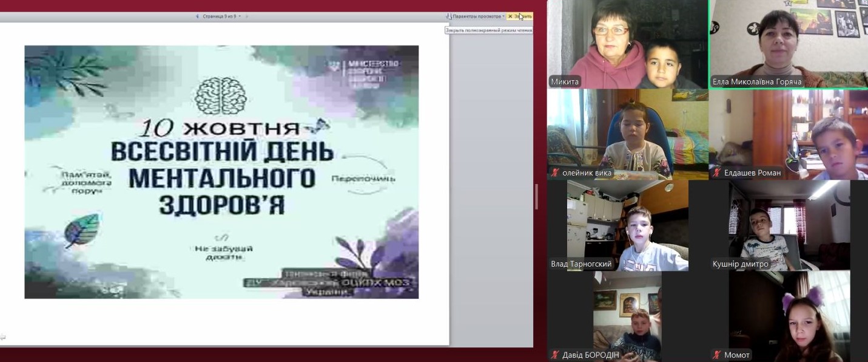
Task: Select Микита's video tile
Action: (627, 43)
